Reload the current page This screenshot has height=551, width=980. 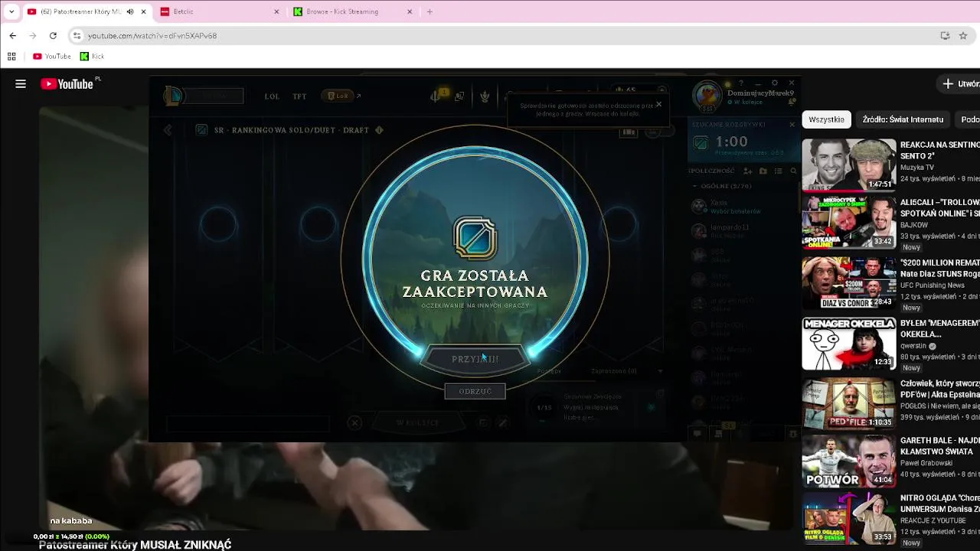(x=53, y=35)
